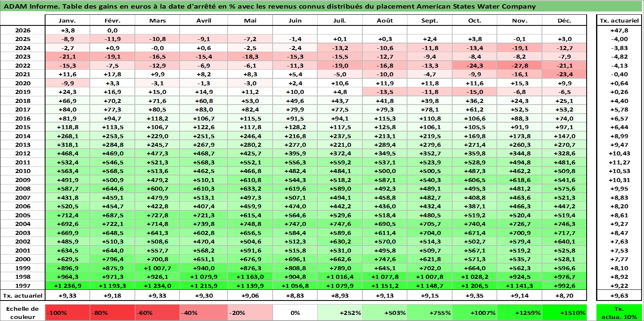Select the +11,27 actuarial rate for 2011
Image resolution: width=644 pixels, height=321 pixels.
pos(619,162)
